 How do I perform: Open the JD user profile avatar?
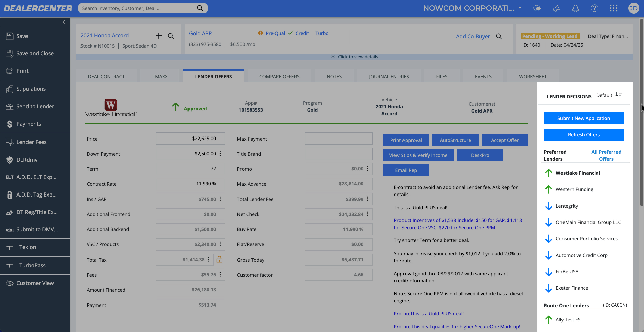click(x=633, y=8)
